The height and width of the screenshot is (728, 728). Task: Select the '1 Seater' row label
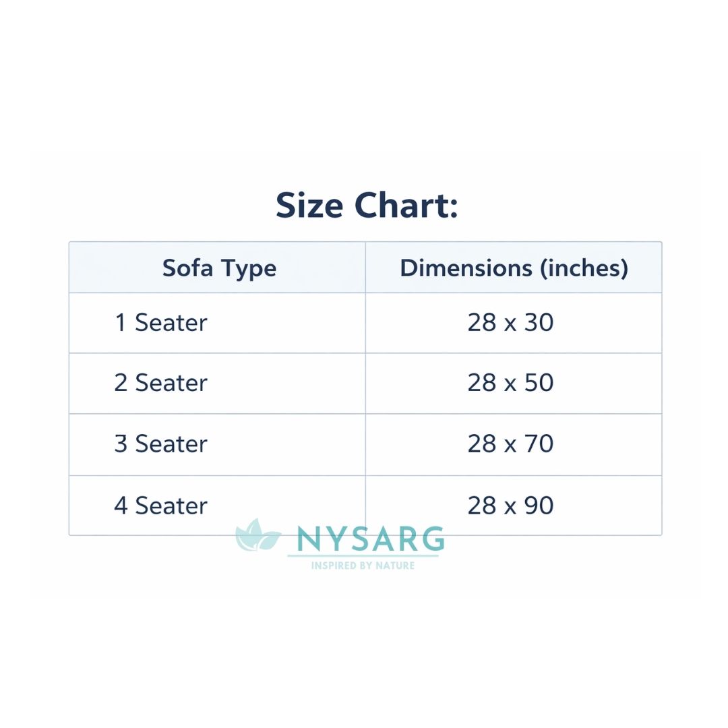pyautogui.click(x=161, y=322)
